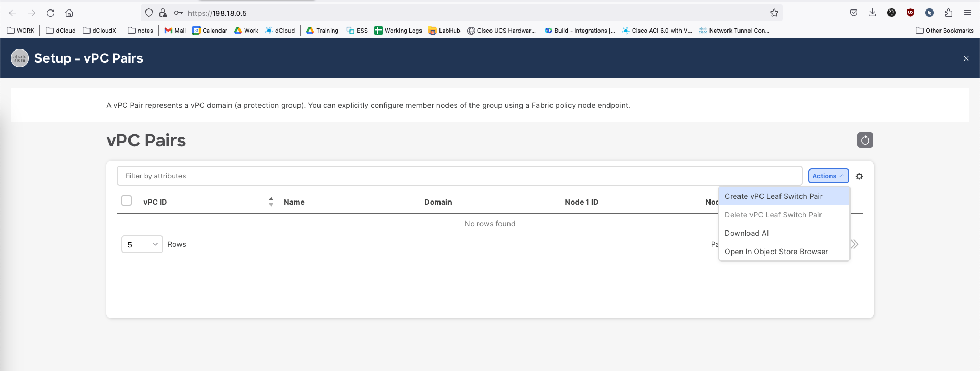This screenshot has height=371, width=980.
Task: Focus the Filter by attributes field
Action: pos(459,176)
